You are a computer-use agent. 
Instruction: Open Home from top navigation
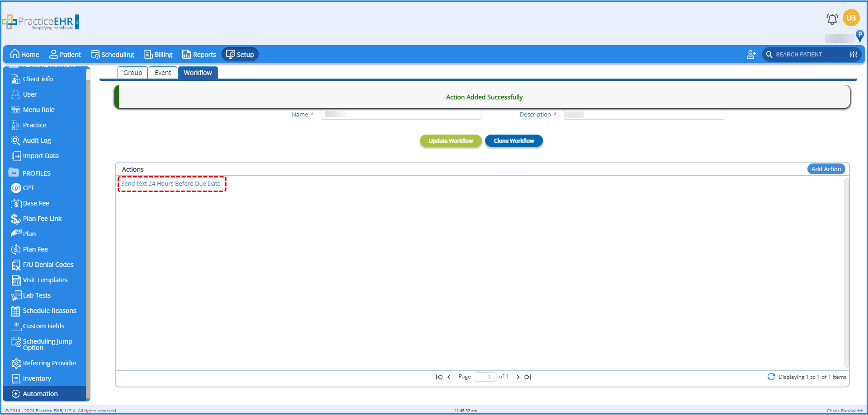click(x=25, y=55)
